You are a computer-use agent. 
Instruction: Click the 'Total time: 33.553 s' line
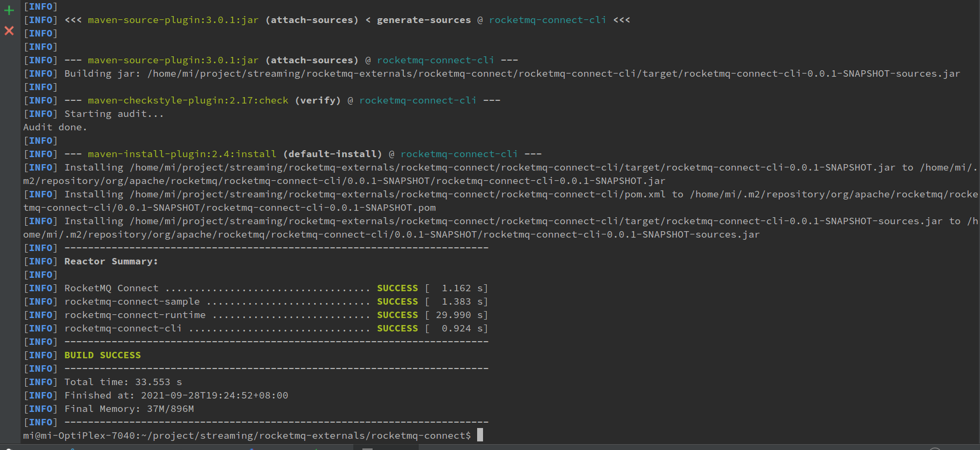(123, 382)
